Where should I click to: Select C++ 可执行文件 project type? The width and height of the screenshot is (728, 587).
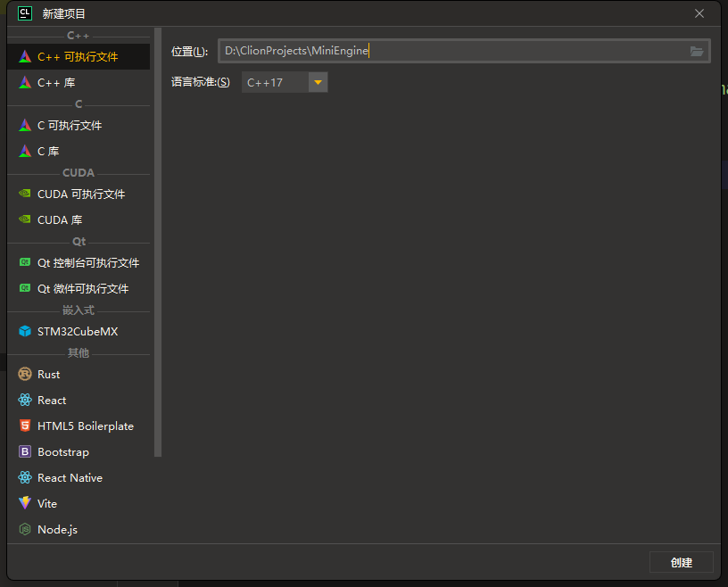79,57
